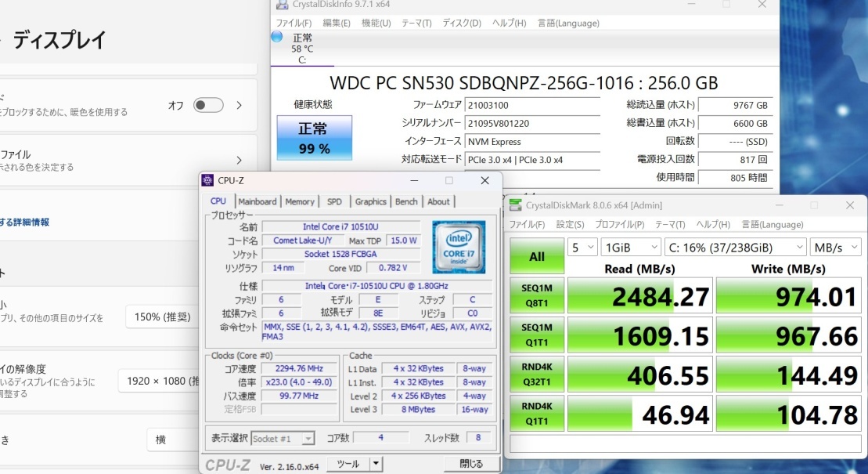This screenshot has height=474, width=868.
Task: Open the display 詳細情報 link
Action: (24, 222)
